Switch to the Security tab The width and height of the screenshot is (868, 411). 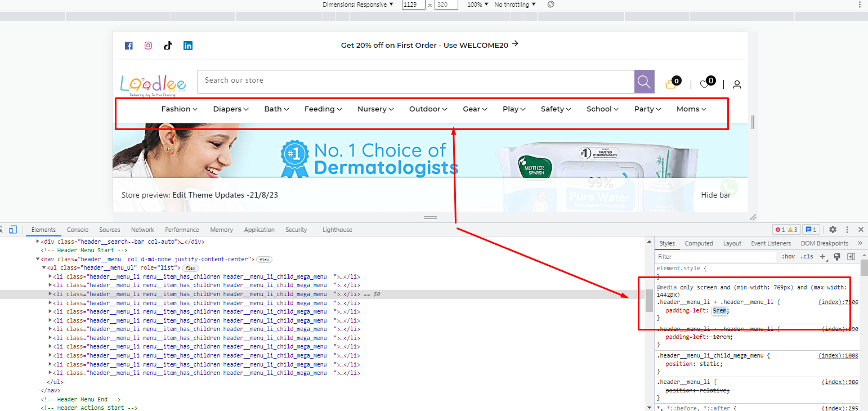point(296,230)
